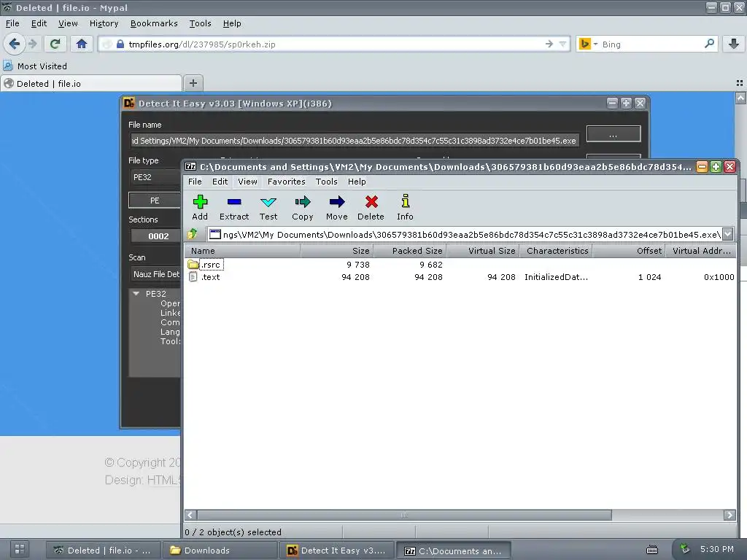This screenshot has width=747, height=560.
Task: Click the browser Forward arrow
Action: (33, 44)
